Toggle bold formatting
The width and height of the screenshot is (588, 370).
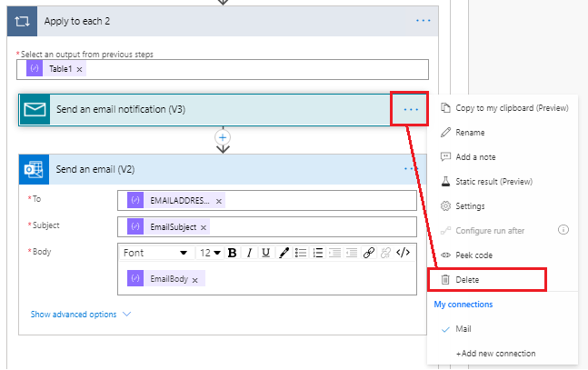click(x=232, y=253)
